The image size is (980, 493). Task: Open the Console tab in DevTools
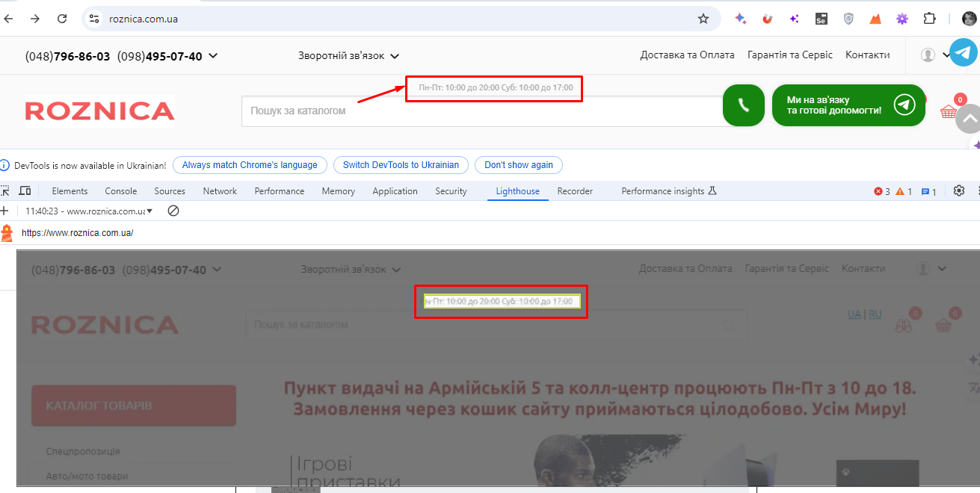120,191
